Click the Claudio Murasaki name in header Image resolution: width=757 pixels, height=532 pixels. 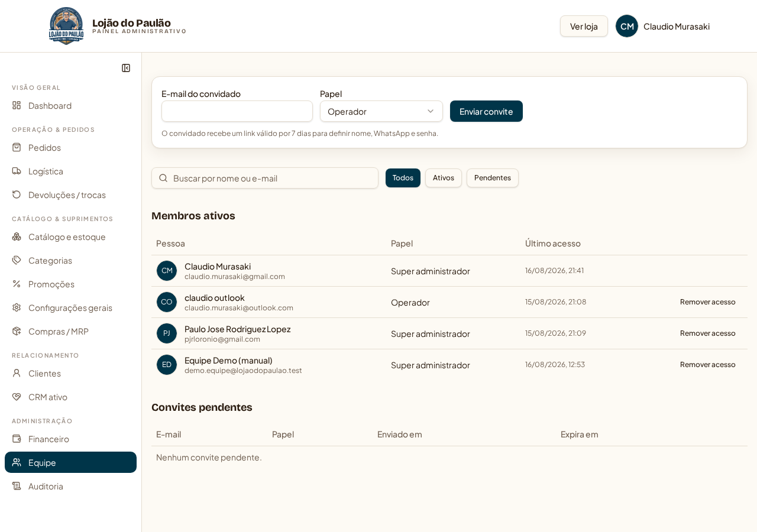(677, 26)
